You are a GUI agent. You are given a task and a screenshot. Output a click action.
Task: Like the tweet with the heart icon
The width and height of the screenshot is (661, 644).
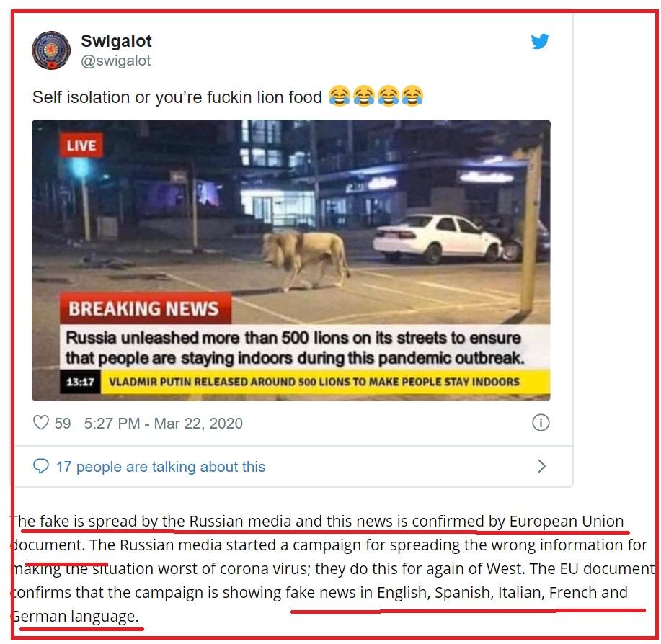point(41,422)
